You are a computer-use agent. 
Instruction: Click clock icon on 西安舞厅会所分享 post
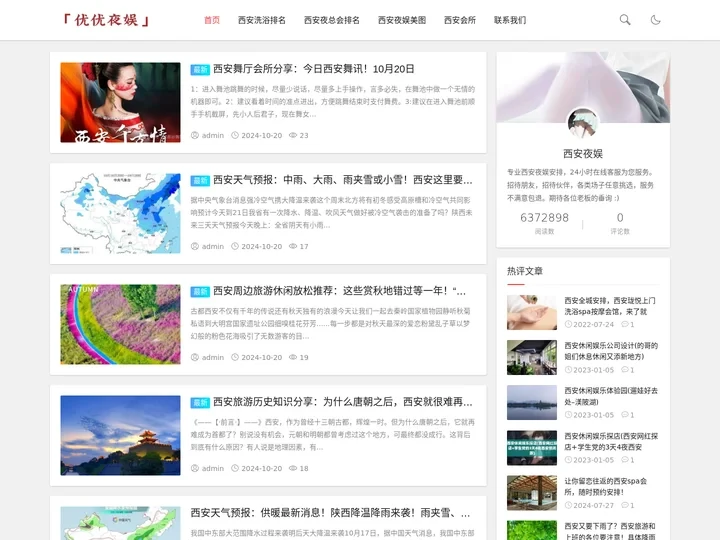pyautogui.click(x=235, y=135)
